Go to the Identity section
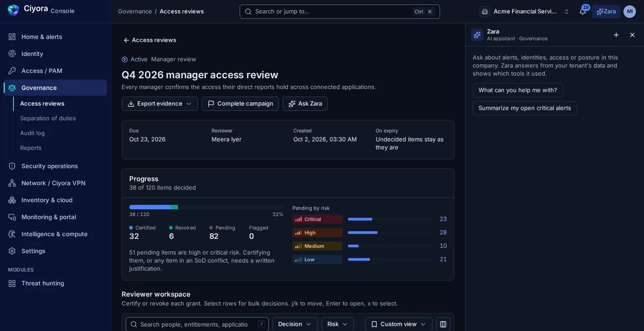Image resolution: width=644 pixels, height=331 pixels. coord(55,54)
